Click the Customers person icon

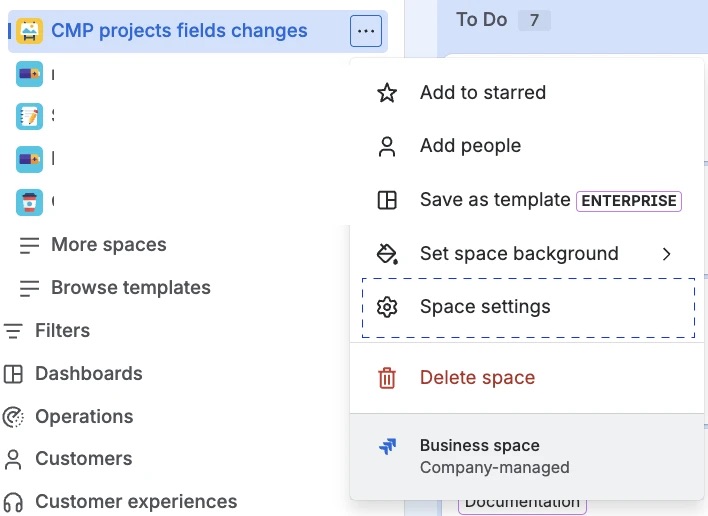(x=13, y=460)
